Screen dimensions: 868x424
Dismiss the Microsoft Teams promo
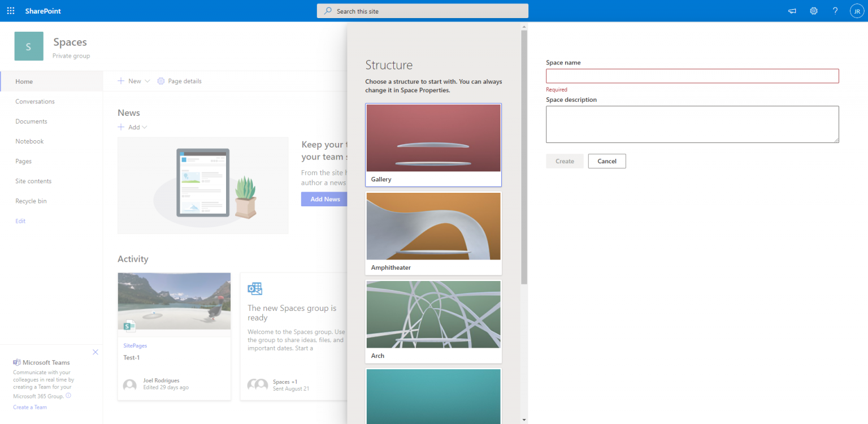click(x=96, y=352)
